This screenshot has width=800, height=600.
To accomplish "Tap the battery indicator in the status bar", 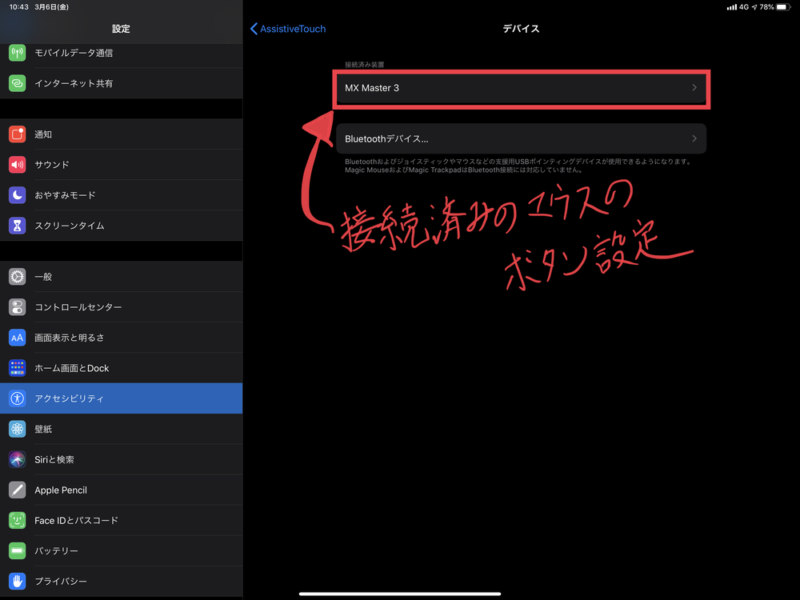I will tap(784, 7).
